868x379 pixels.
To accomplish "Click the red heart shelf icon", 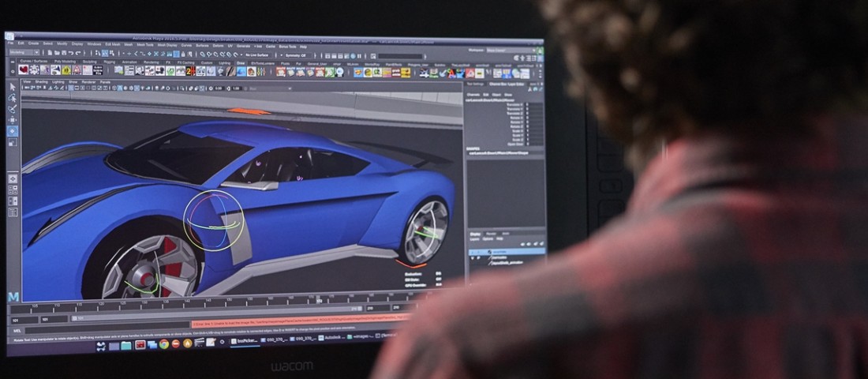I will pos(23,69).
